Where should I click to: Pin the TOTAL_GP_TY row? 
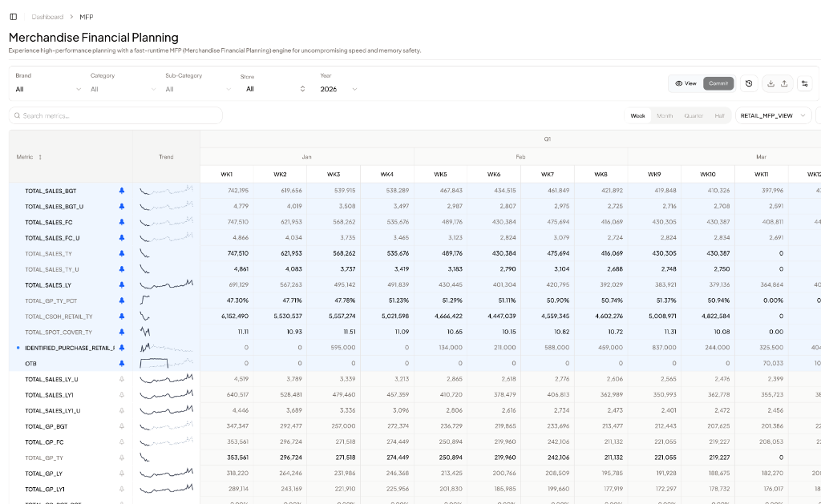[122, 458]
